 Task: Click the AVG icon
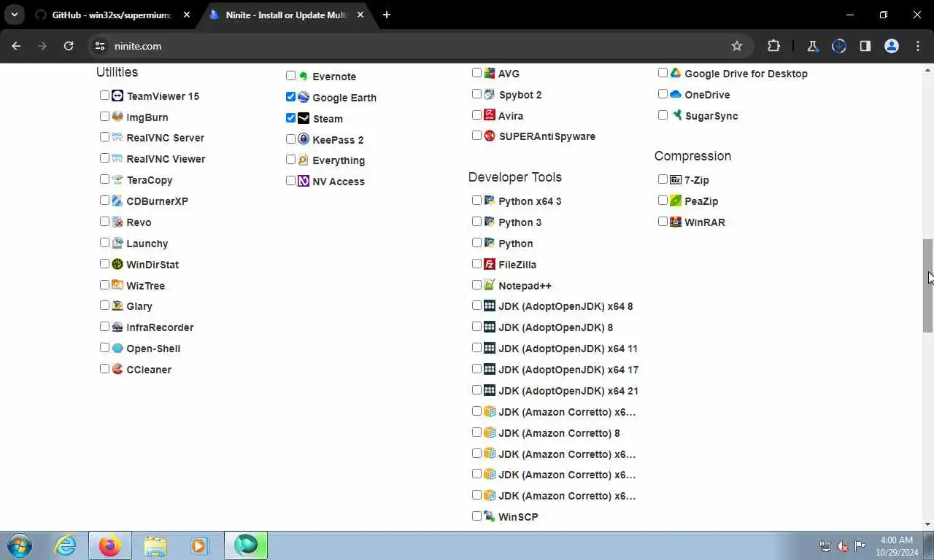coord(490,73)
